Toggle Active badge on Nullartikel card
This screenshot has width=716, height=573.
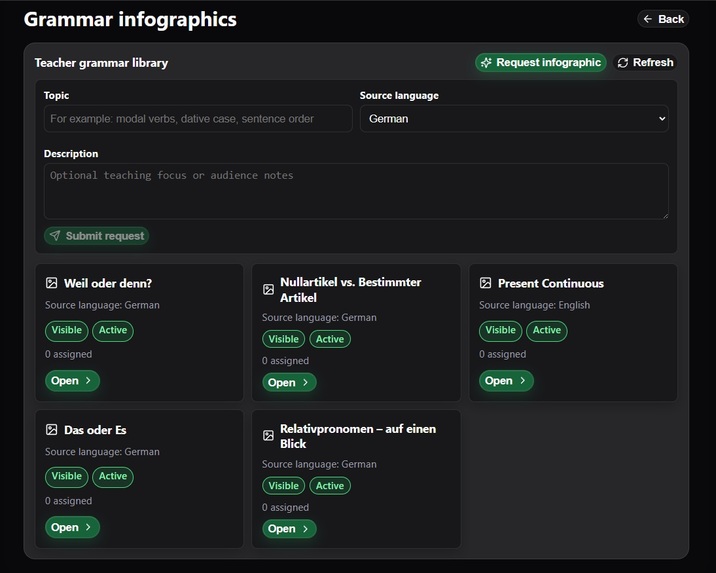[x=330, y=339]
